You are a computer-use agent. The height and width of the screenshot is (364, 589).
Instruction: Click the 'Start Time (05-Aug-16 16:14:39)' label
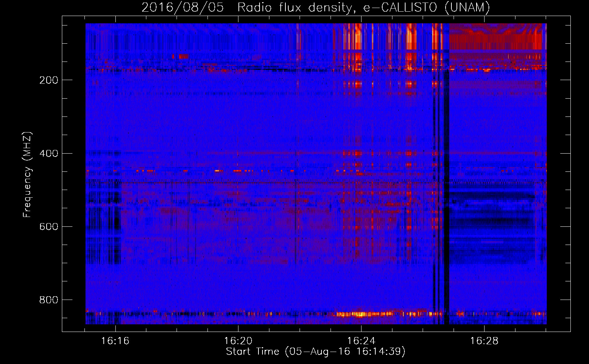coord(316,352)
